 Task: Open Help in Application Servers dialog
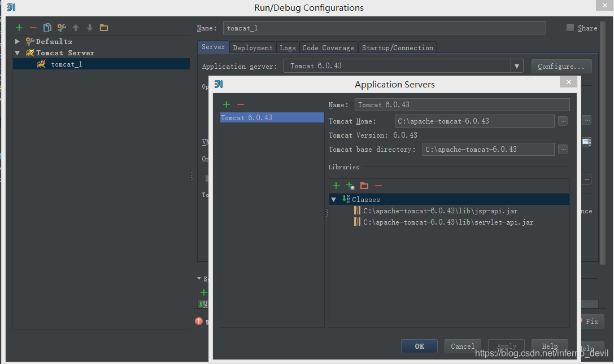coord(550,347)
